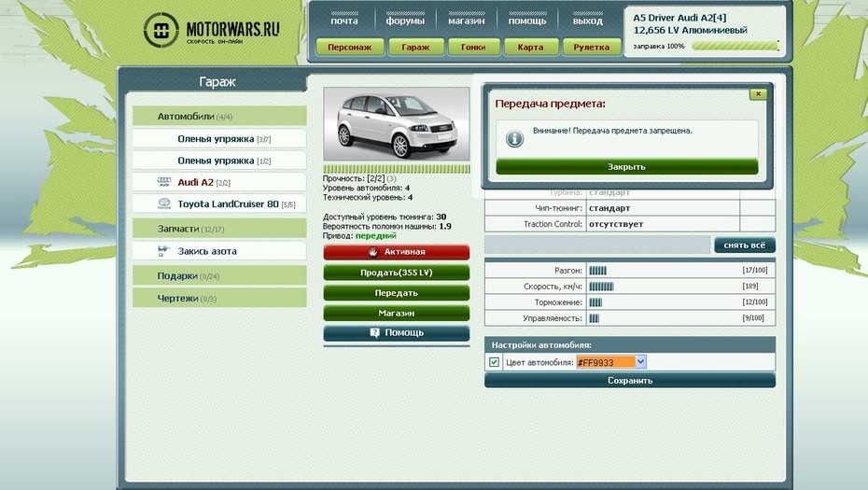Click the Привод: передний text

point(360,236)
